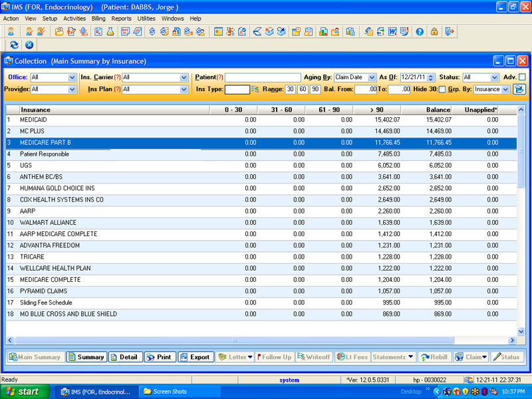Click the Main Summary button
Image resolution: width=532 pixels, height=399 pixels.
(x=35, y=357)
